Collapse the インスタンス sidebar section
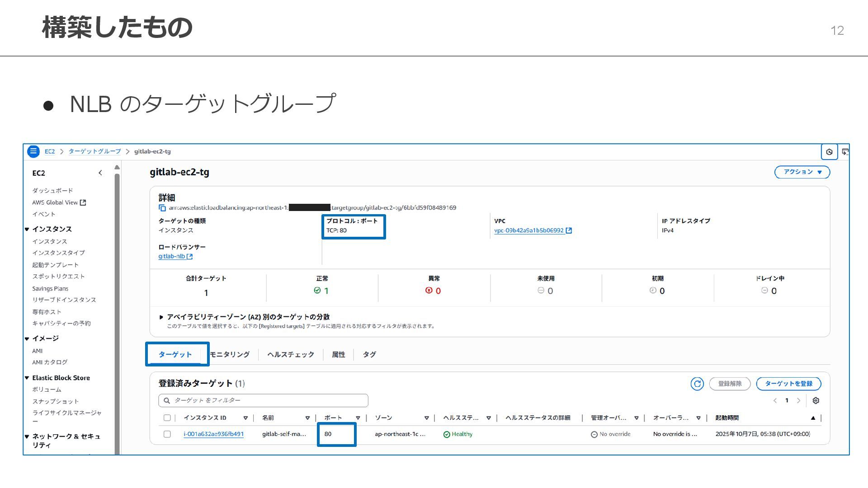 point(27,229)
